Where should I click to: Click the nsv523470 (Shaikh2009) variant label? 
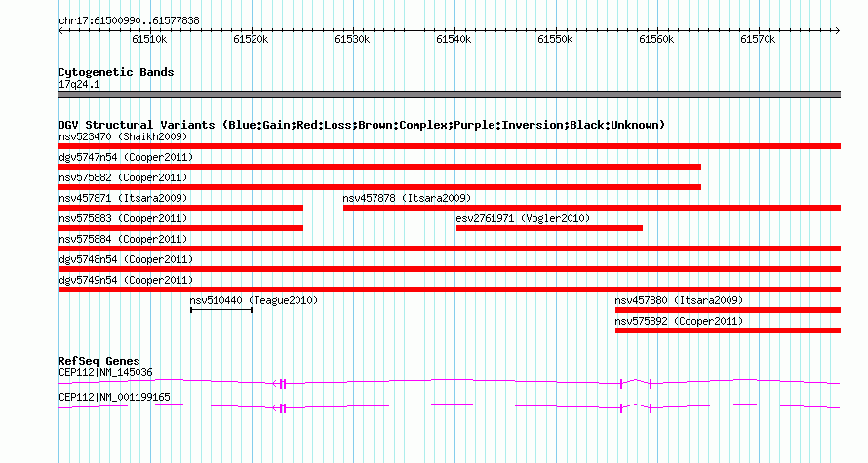pos(123,136)
